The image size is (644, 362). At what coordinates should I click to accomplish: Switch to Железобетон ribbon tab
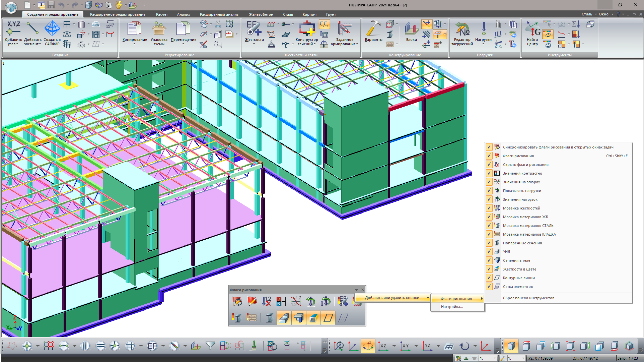[261, 14]
